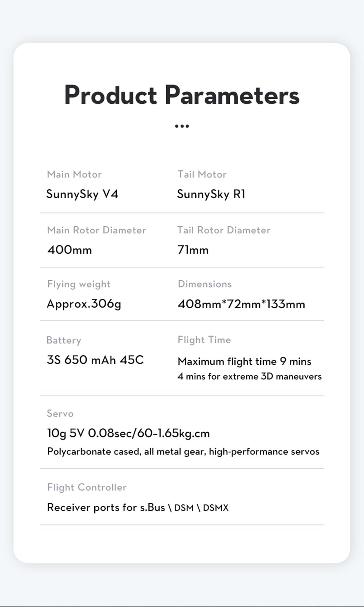Select the SunnySky V4 value
The image size is (364, 607).
(x=82, y=194)
